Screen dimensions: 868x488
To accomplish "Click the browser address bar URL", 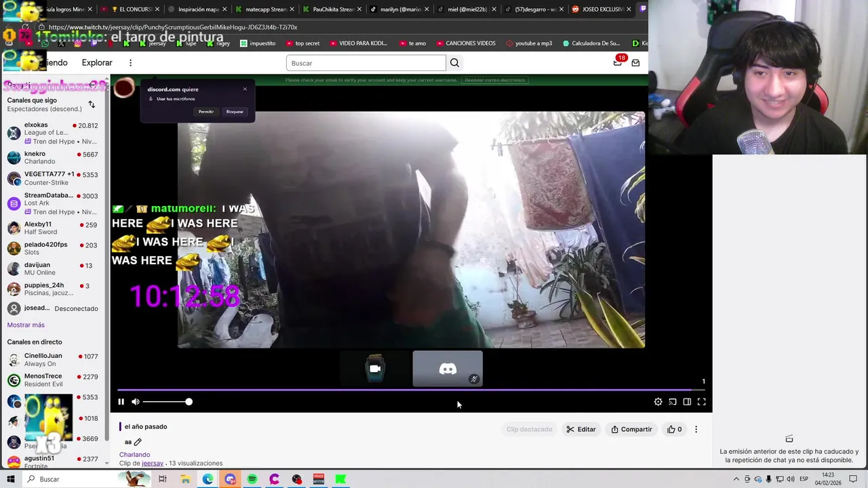I will click(x=173, y=27).
